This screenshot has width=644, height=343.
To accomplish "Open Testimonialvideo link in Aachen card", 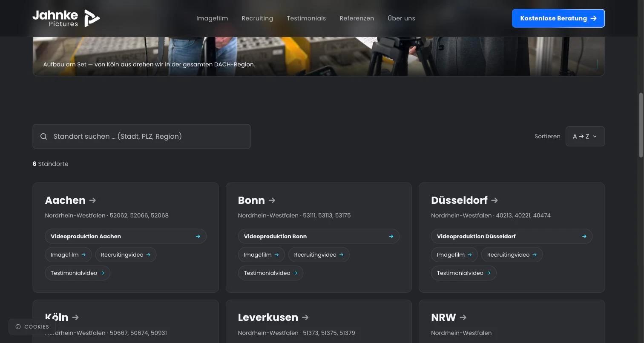I will (78, 273).
